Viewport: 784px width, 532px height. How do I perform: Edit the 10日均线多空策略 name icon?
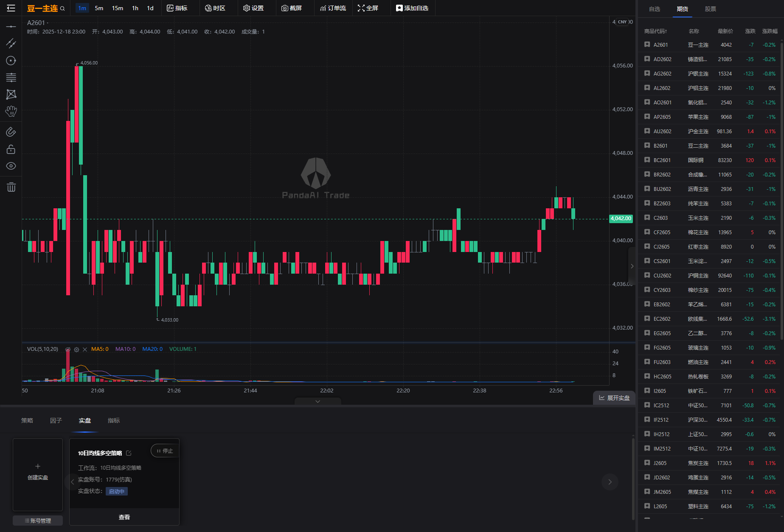pyautogui.click(x=129, y=453)
